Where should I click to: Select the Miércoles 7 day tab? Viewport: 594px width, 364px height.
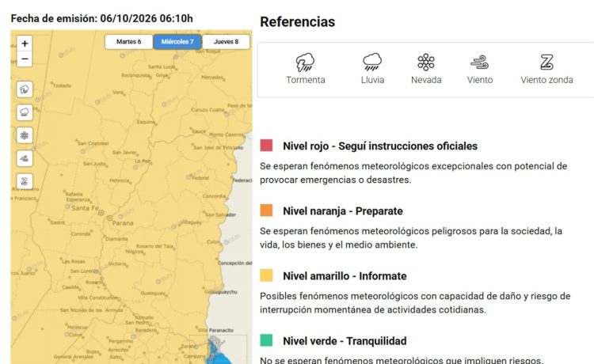[177, 42]
